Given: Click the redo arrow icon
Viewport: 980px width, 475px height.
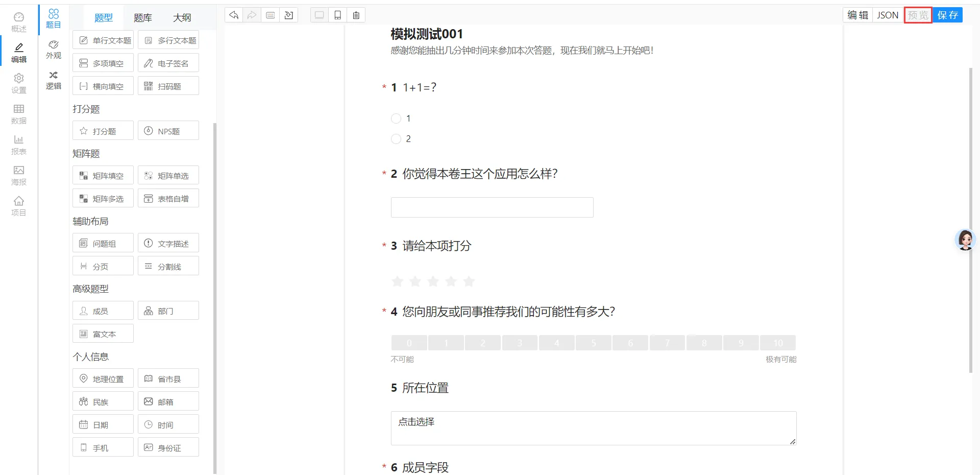Looking at the screenshot, I should tap(252, 15).
